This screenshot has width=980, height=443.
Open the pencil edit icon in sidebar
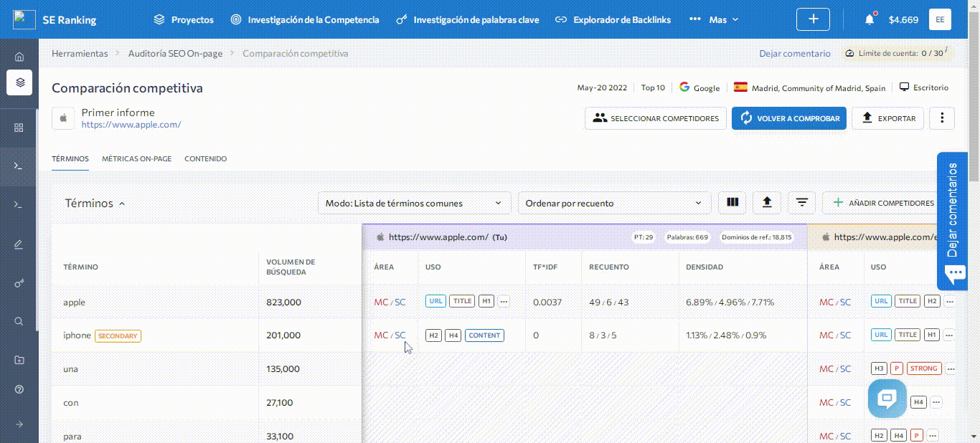19,244
